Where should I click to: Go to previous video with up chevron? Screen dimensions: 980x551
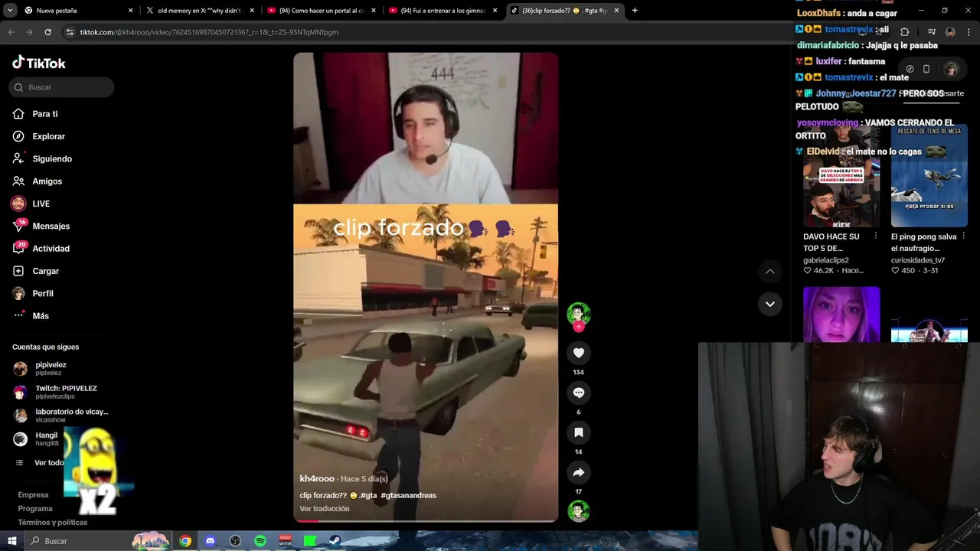(770, 271)
